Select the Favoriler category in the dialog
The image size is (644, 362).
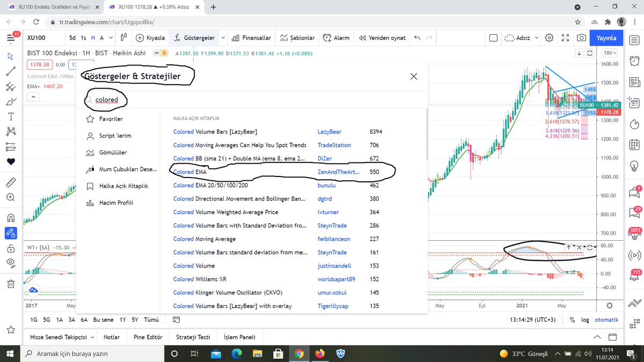tap(111, 119)
